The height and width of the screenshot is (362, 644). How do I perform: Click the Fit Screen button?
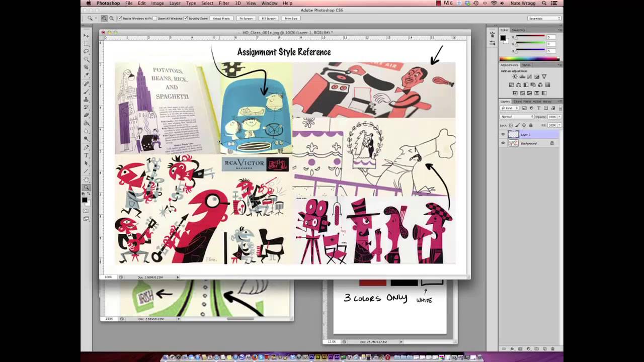point(246,18)
